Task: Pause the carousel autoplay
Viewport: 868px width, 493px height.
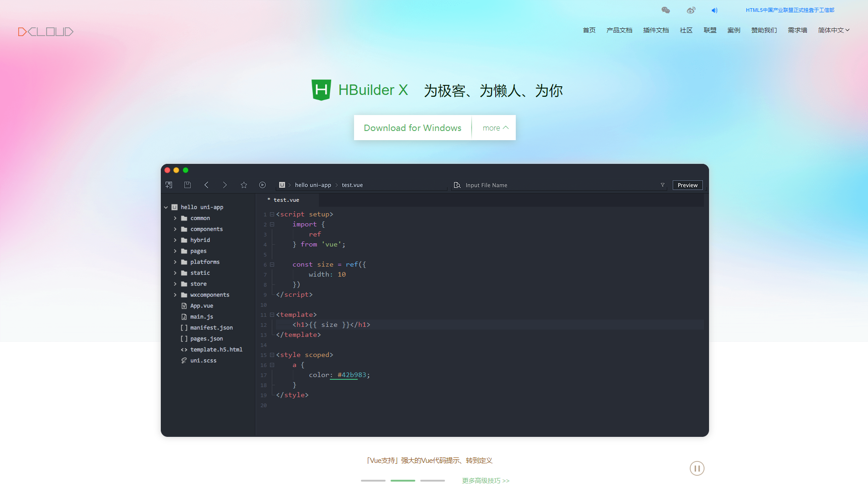Action: pos(697,468)
